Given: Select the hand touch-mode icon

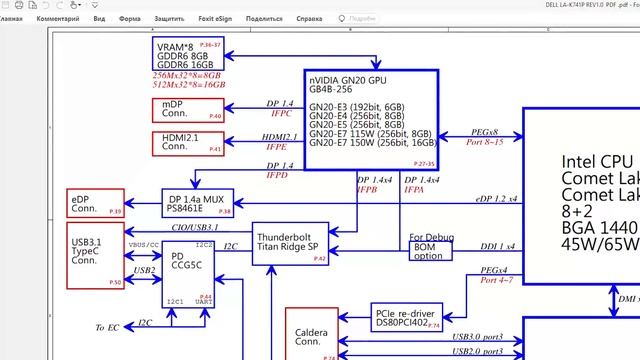Looking at the screenshot, I should (74, 5).
